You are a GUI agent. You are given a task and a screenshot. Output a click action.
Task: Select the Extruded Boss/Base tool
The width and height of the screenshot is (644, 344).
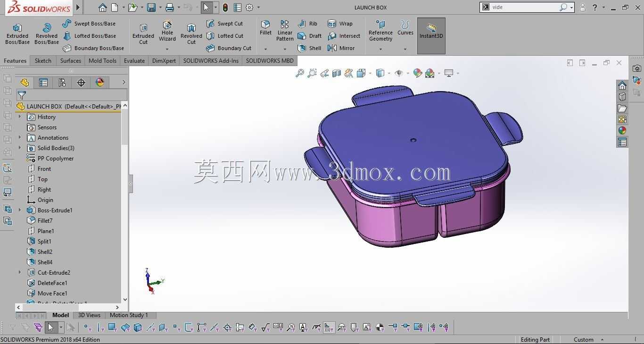point(17,34)
